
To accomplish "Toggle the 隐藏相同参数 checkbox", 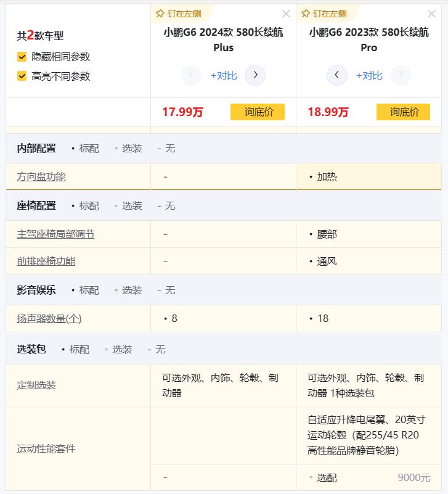I will (22, 57).
